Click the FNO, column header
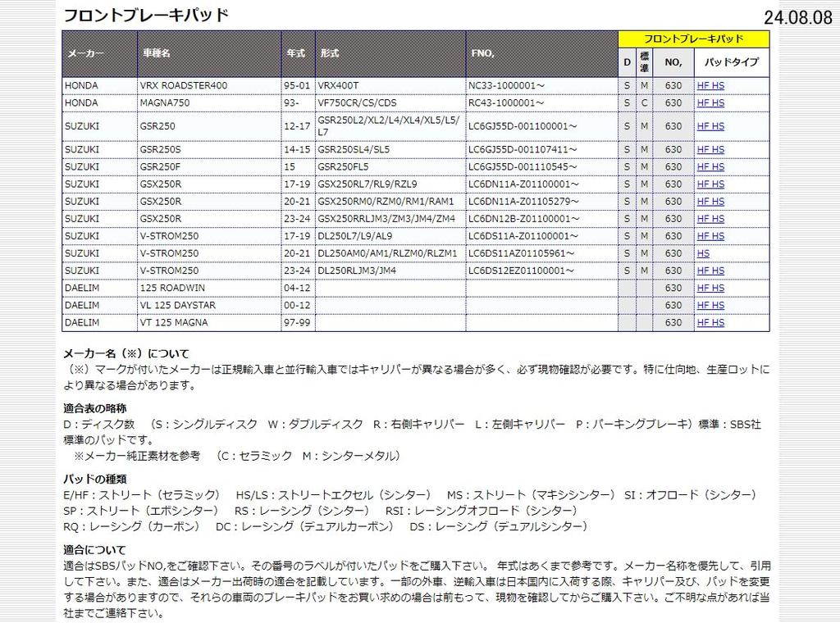The image size is (840, 623). (482, 53)
